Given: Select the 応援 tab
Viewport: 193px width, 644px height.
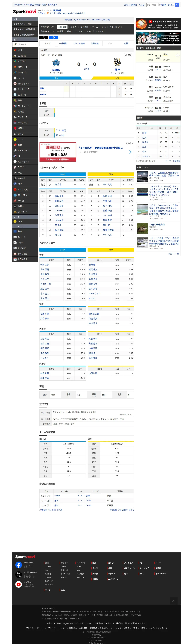Looking at the screenshot, I should coord(126,44).
